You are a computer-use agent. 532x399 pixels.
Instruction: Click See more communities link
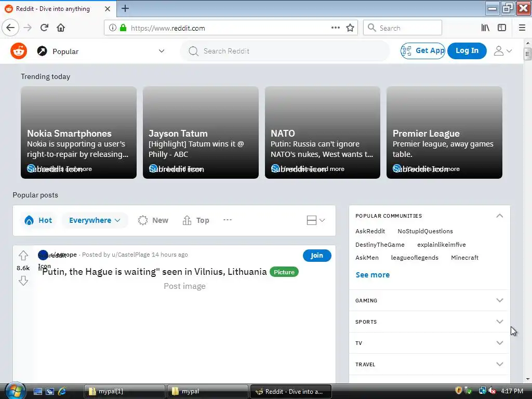pyautogui.click(x=373, y=275)
